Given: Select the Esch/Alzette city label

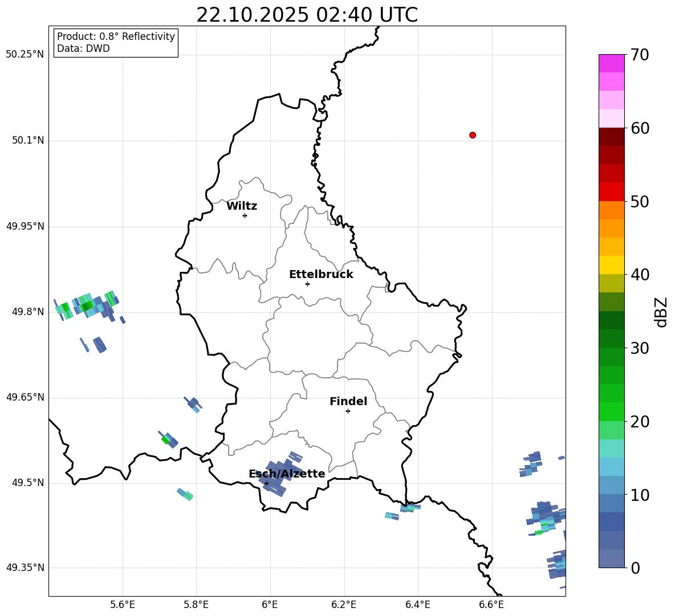Looking at the screenshot, I should [287, 474].
